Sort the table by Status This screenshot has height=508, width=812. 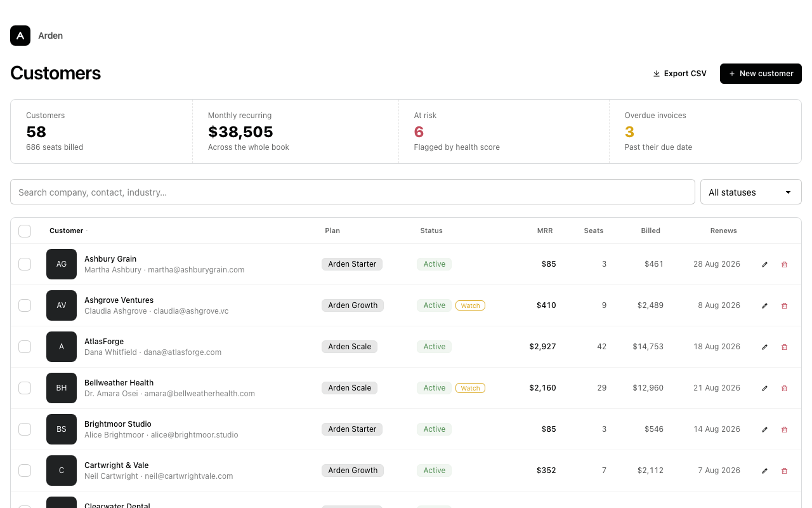(x=431, y=231)
